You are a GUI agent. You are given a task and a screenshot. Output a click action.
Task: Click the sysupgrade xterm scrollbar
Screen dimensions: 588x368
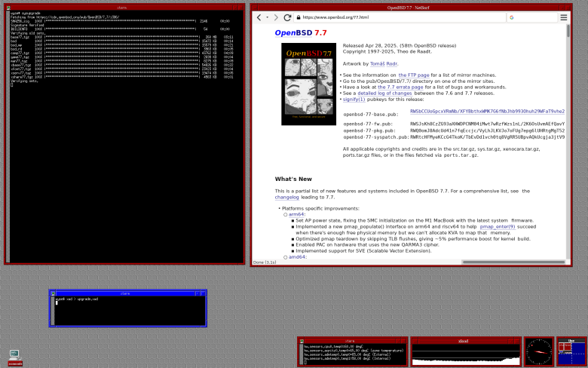click(8, 136)
